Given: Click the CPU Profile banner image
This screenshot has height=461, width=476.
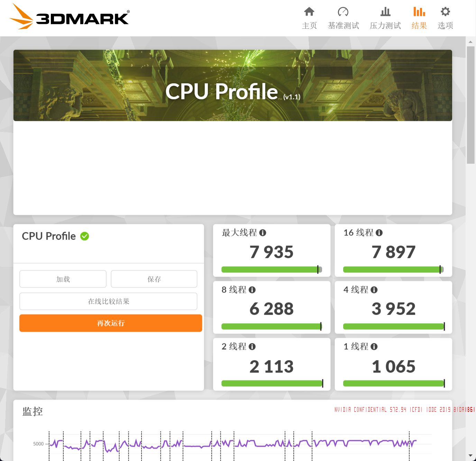Looking at the screenshot, I should (x=233, y=85).
